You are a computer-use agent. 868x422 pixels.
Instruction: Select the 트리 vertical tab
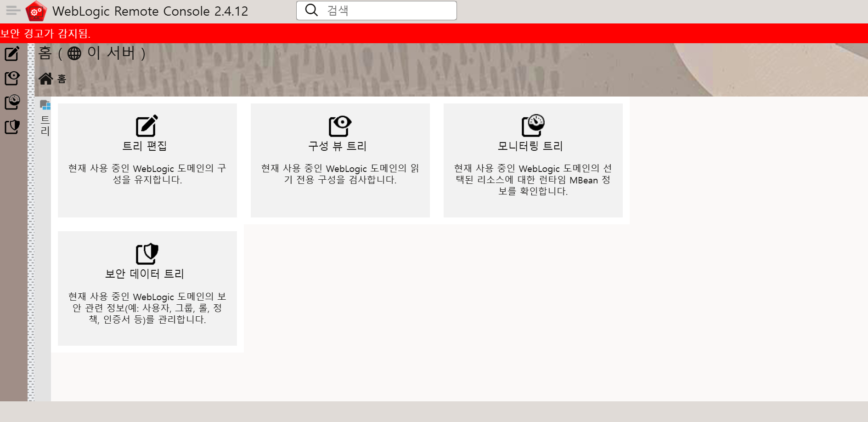click(x=45, y=119)
